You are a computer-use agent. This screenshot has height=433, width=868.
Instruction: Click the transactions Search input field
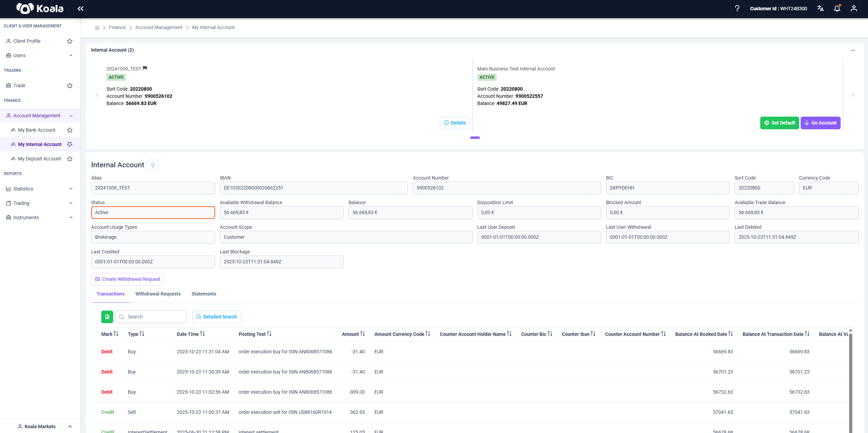(151, 317)
